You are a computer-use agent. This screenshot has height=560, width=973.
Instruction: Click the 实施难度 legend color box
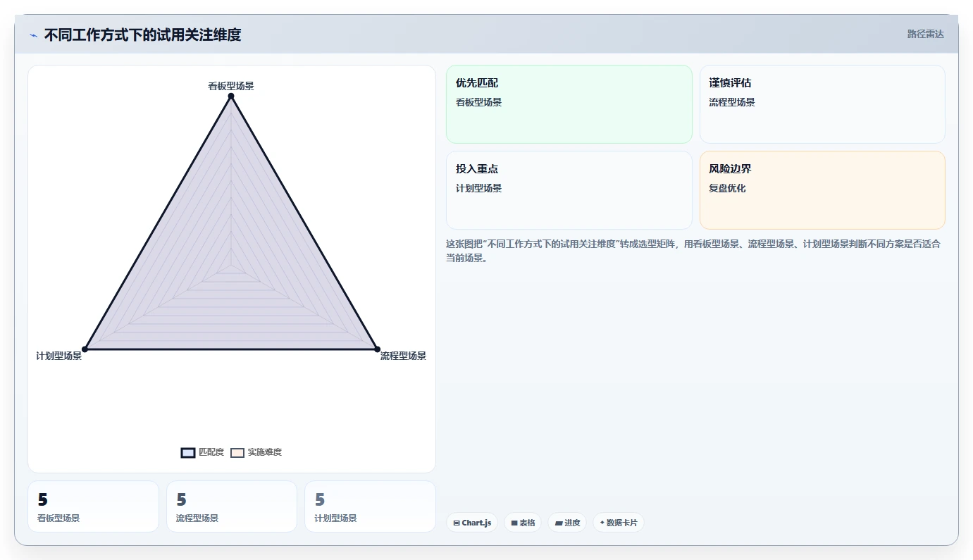click(x=237, y=453)
